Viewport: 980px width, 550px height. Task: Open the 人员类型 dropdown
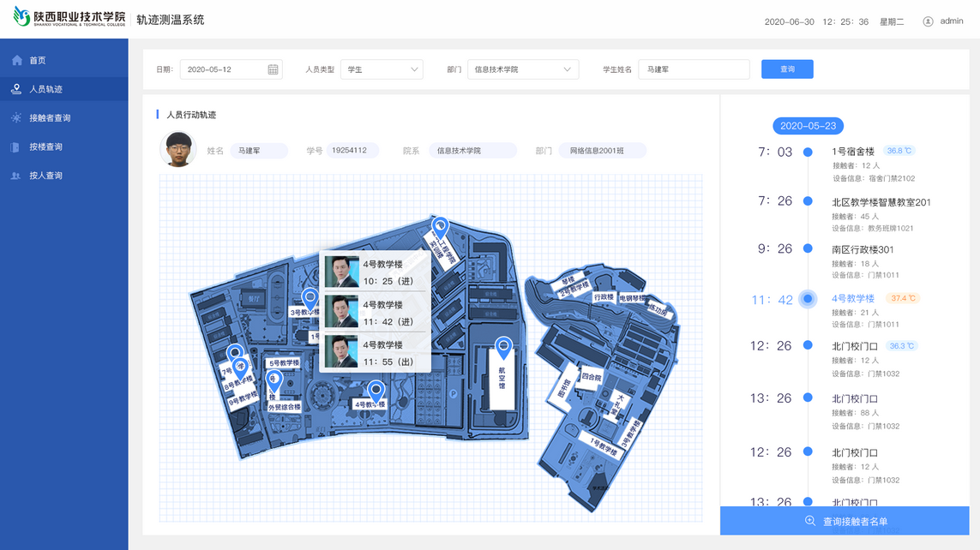click(382, 69)
